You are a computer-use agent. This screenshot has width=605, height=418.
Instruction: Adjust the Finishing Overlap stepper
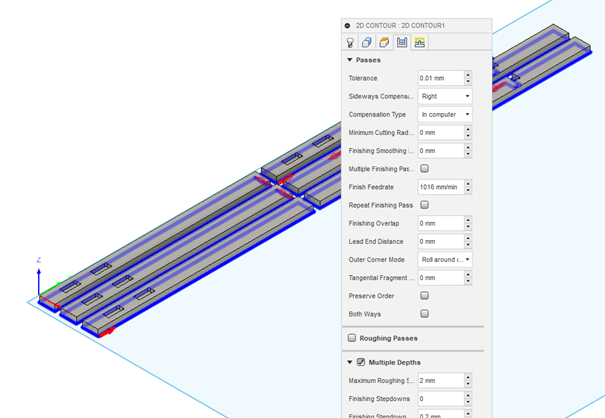[x=468, y=223]
